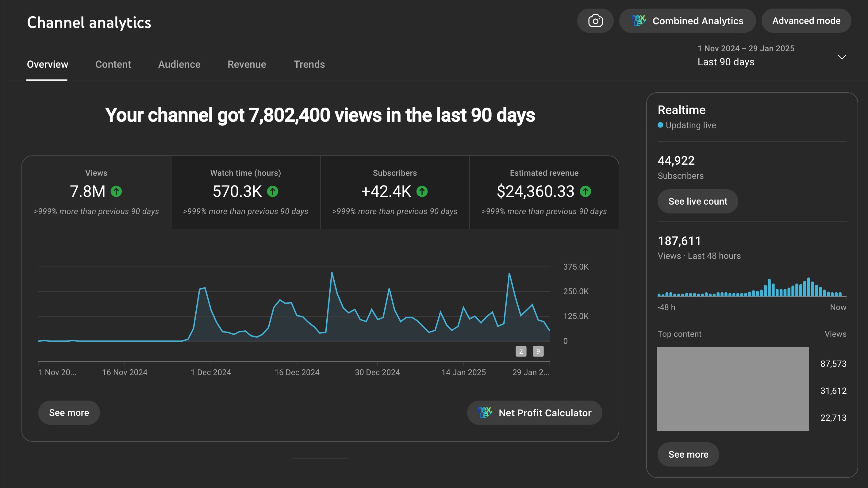Click the views in last 90 days headline
868x488 pixels.
tap(320, 115)
